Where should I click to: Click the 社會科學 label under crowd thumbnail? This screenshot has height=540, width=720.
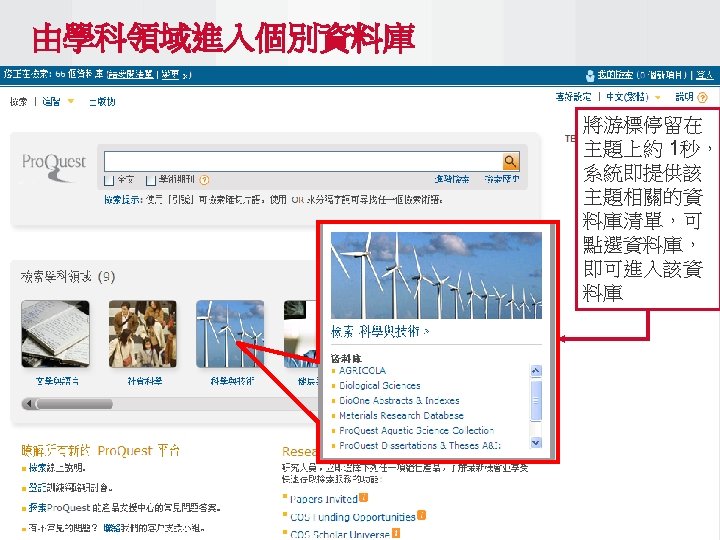click(x=145, y=381)
